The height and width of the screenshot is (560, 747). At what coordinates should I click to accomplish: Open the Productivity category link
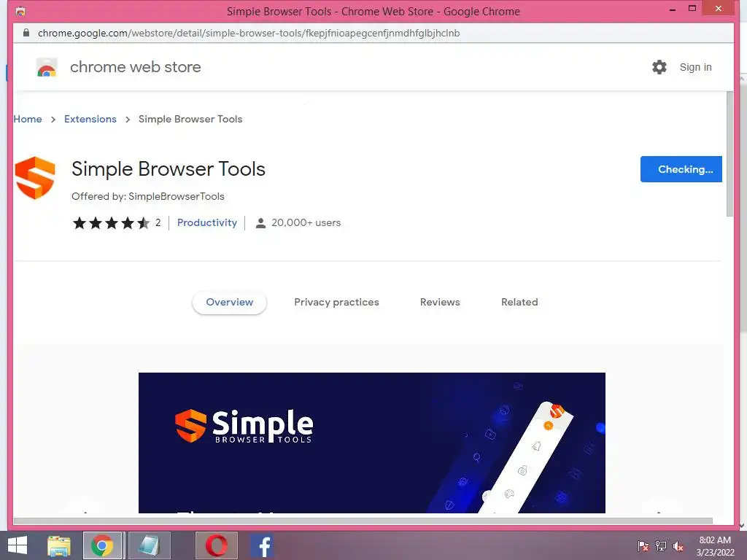click(x=206, y=222)
